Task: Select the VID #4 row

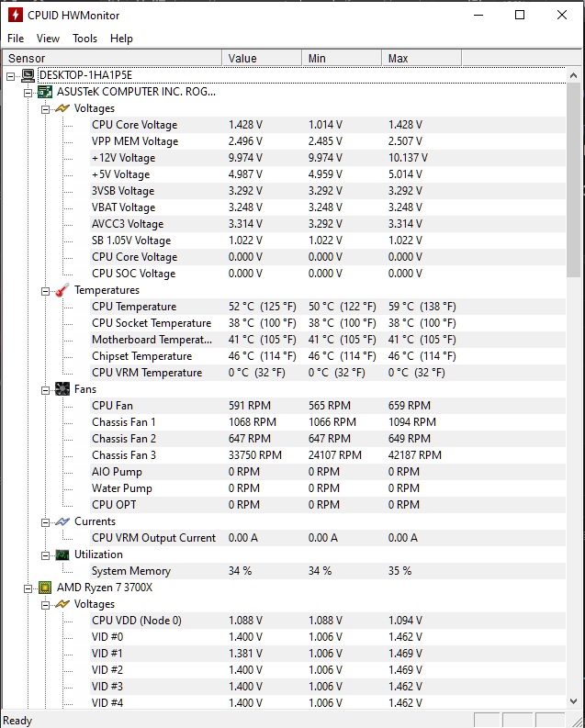Action: pos(327,703)
